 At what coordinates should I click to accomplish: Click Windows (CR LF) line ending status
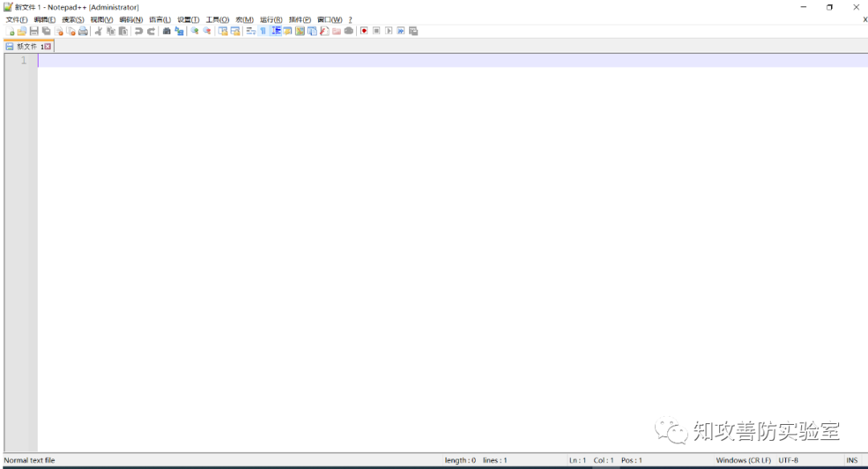(x=743, y=460)
